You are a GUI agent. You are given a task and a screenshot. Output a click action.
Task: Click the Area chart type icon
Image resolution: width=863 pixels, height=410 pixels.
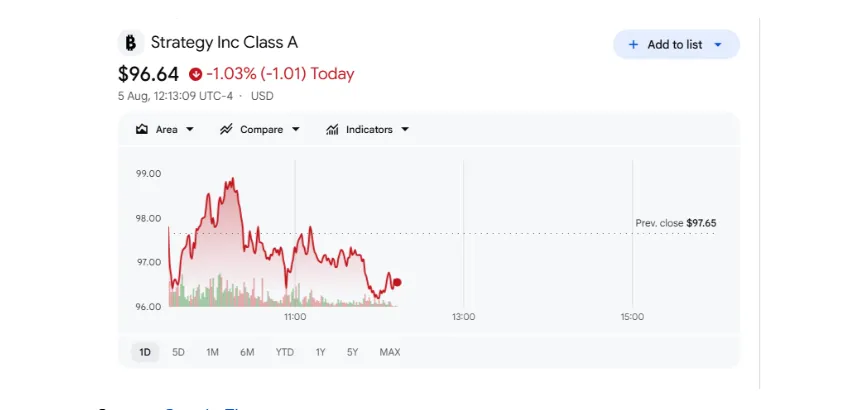coord(142,130)
